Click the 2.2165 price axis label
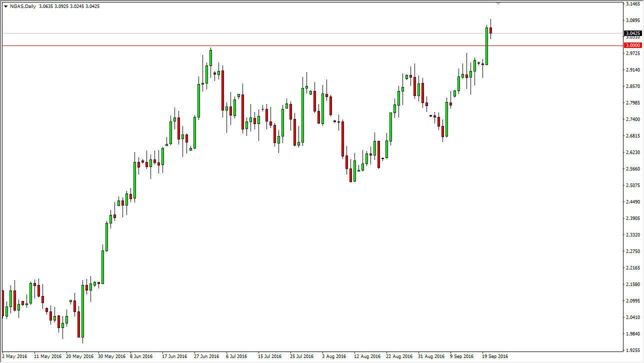Screen dimensions: 644x363 (x=632, y=267)
